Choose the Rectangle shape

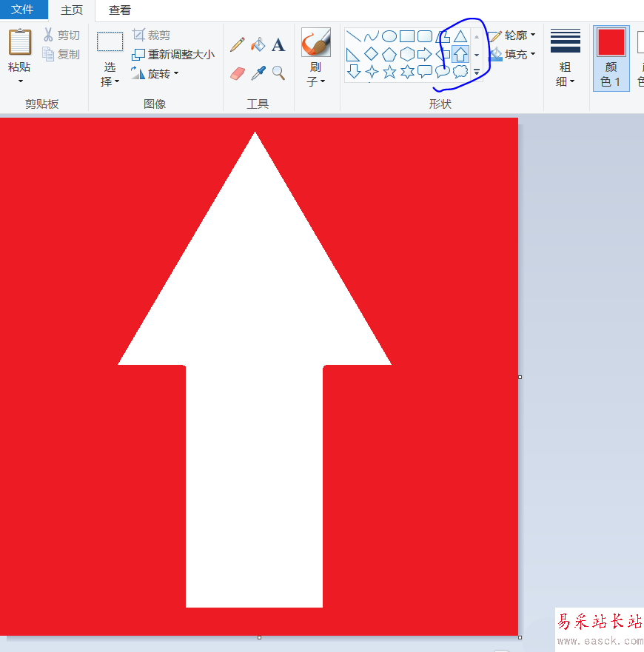(407, 36)
